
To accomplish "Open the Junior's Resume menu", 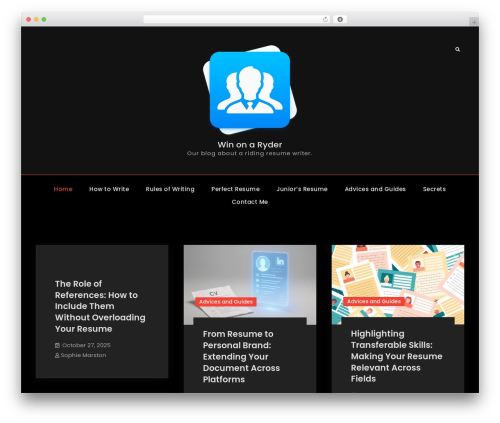I will pos(302,189).
